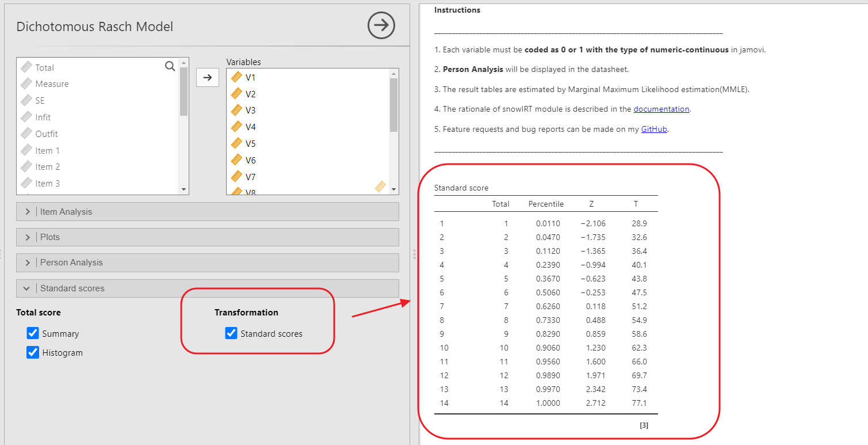Image resolution: width=868 pixels, height=445 pixels.
Task: Click the Variables list scrollbar thumb
Action: point(394,105)
